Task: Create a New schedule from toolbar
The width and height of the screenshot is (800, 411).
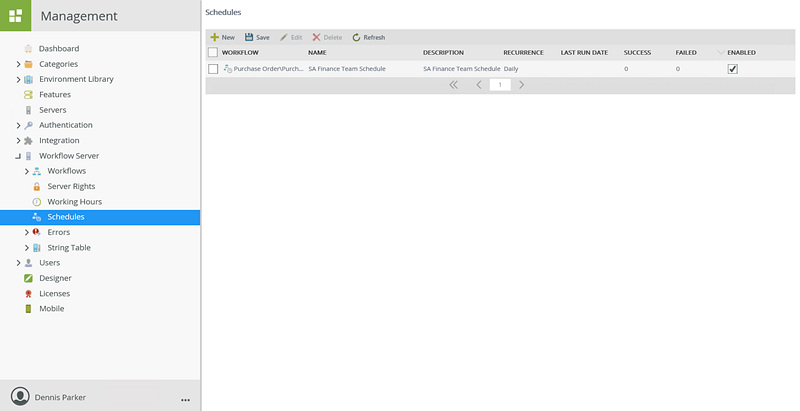Action: click(x=223, y=37)
